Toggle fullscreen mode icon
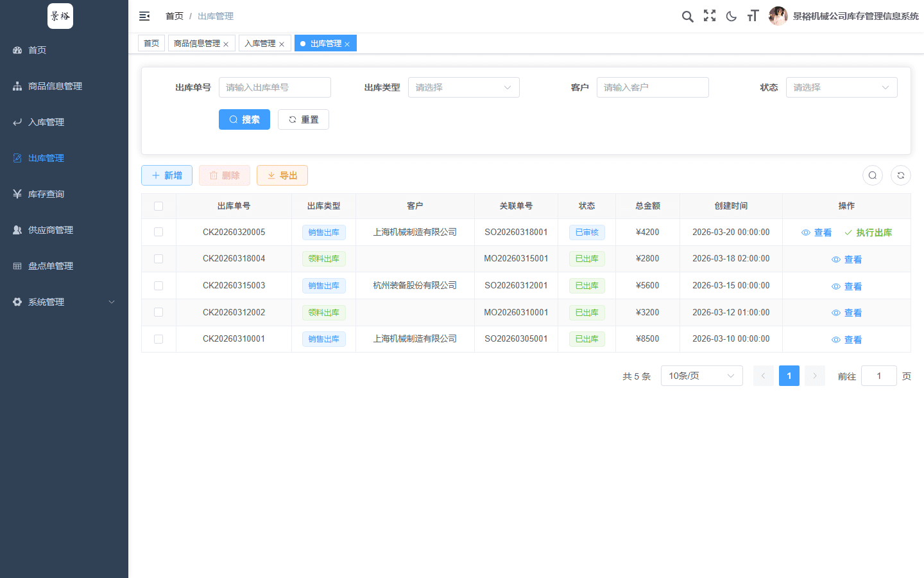Screen dimensions: 924x578 point(709,16)
